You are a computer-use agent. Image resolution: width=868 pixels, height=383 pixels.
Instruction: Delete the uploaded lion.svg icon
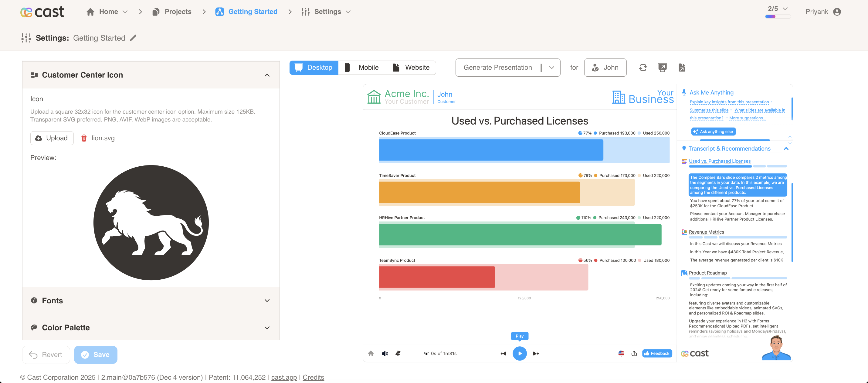(x=84, y=138)
